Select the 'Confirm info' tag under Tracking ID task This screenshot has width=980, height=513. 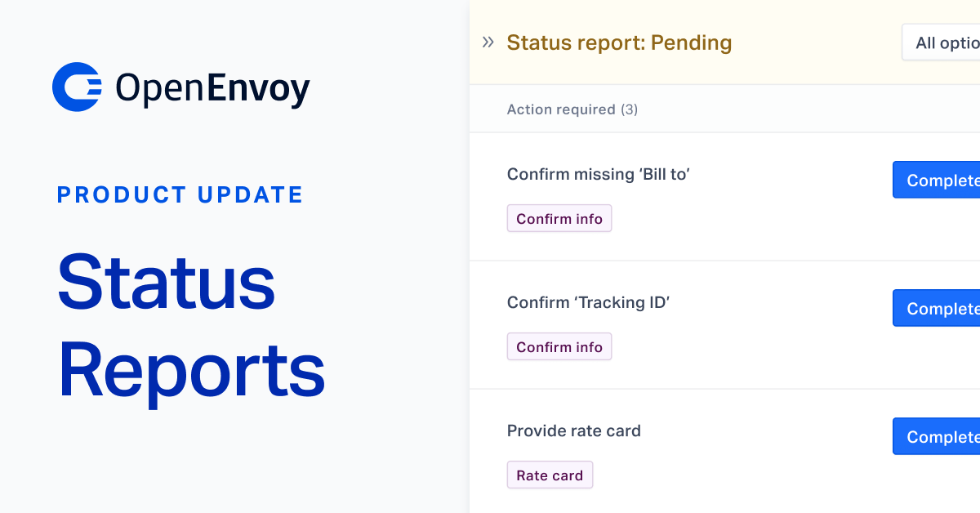click(559, 346)
